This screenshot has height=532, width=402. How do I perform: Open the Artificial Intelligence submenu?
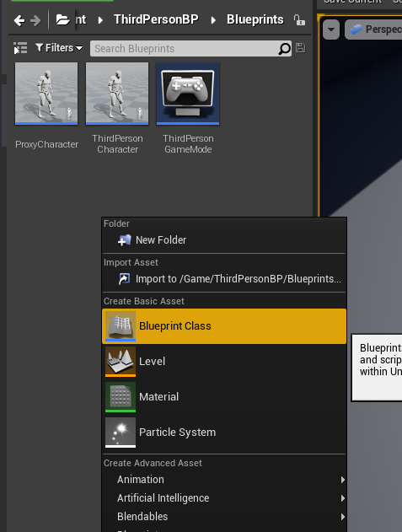pos(224,498)
